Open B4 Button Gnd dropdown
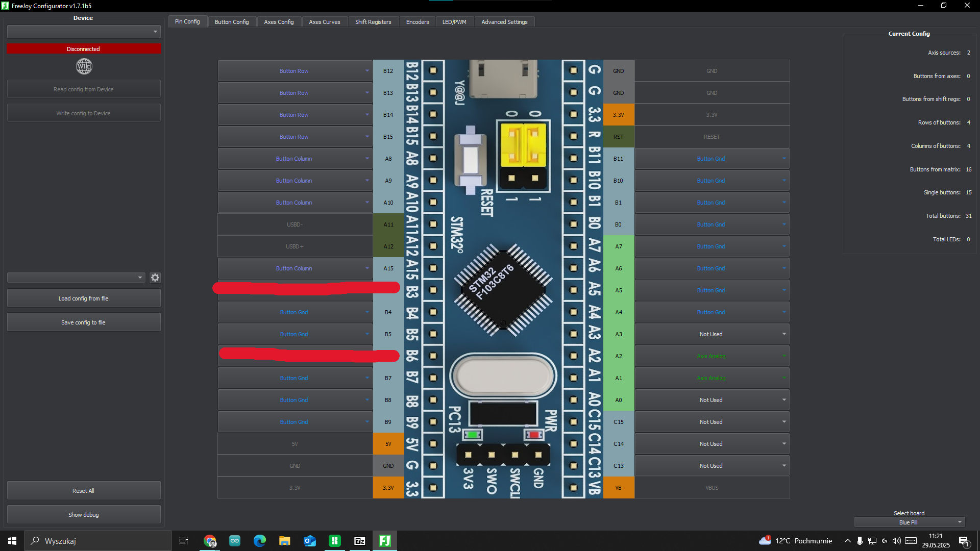This screenshot has width=980, height=551. click(x=295, y=312)
